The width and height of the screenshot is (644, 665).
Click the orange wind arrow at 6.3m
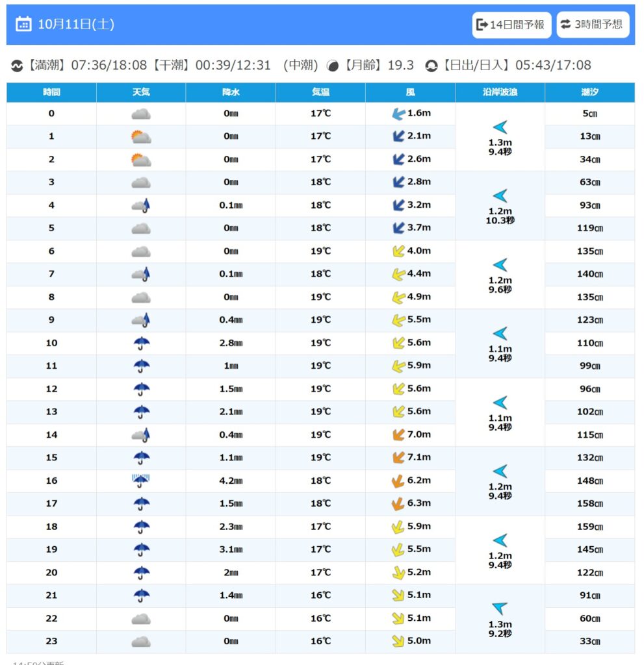[x=398, y=503]
